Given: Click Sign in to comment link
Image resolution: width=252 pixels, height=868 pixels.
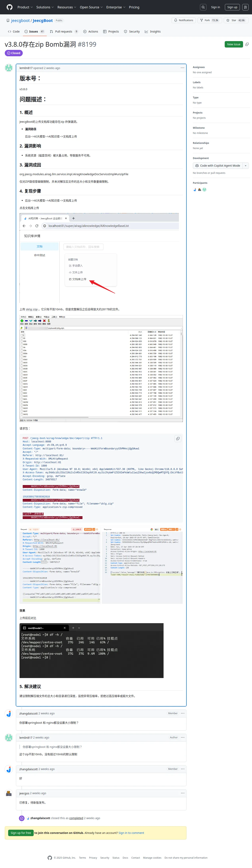Looking at the screenshot, I should [x=131, y=833].
